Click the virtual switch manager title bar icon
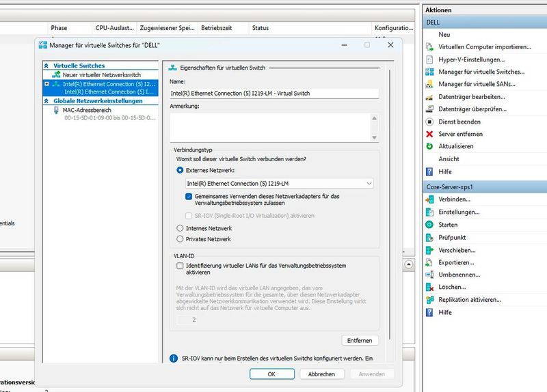The width and height of the screenshot is (547, 392). coord(43,45)
